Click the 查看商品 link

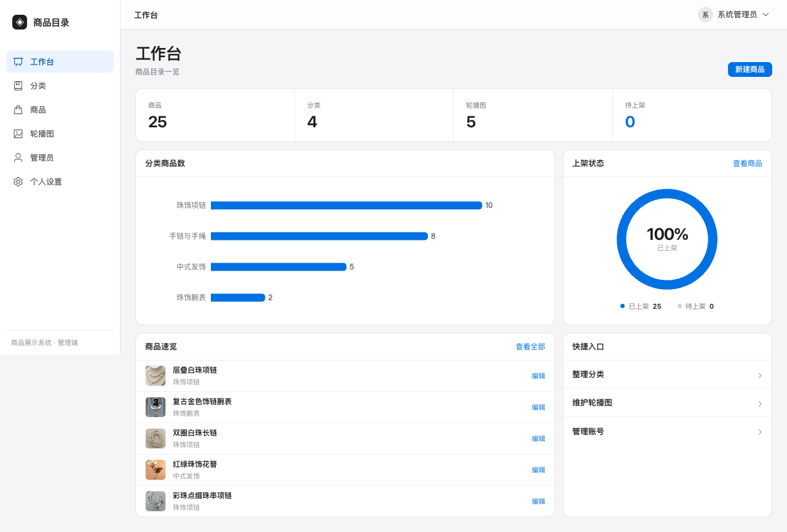pyautogui.click(x=747, y=164)
